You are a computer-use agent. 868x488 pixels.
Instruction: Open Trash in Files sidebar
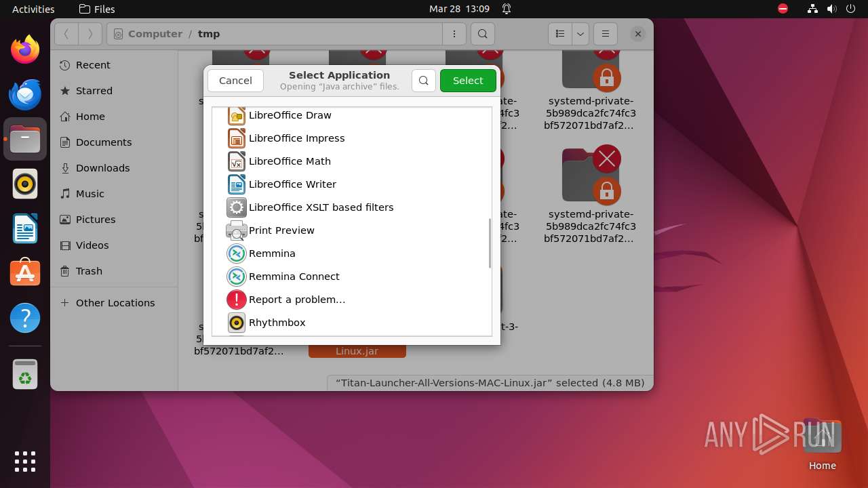(x=114, y=271)
